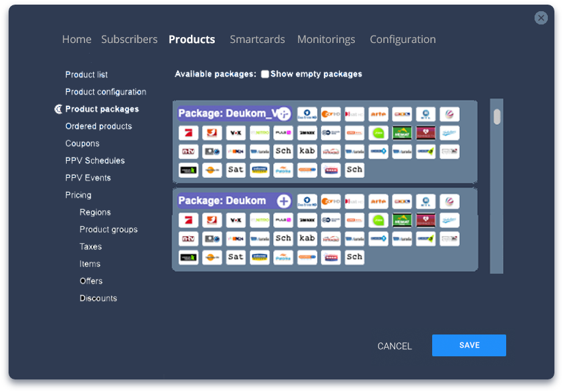Open Product list in the sidebar
Screen dimensions: 563x392
pos(87,75)
